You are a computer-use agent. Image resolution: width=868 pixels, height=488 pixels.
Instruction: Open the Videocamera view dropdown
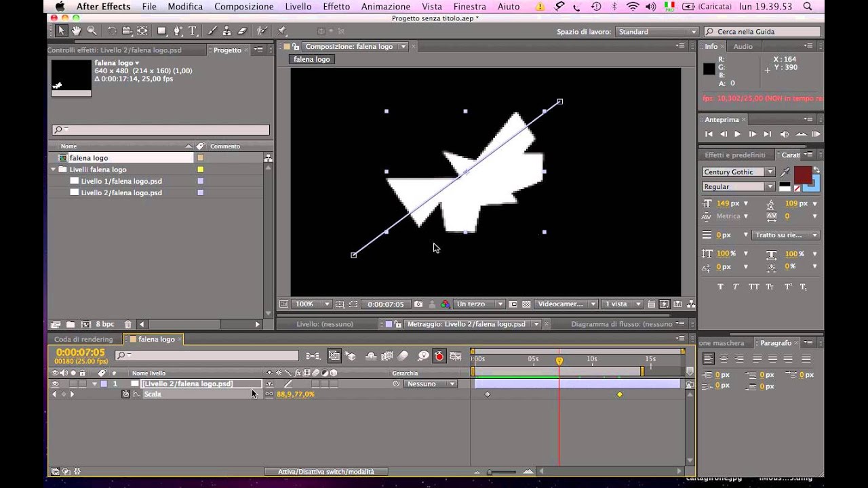click(x=566, y=304)
